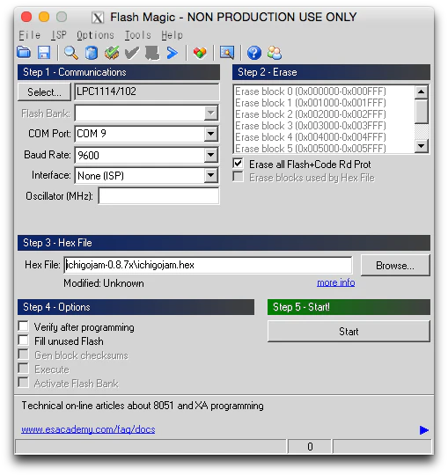Viewport: 448px width, 476px height.
Task: Enable Verify after programming
Action: click(x=24, y=326)
